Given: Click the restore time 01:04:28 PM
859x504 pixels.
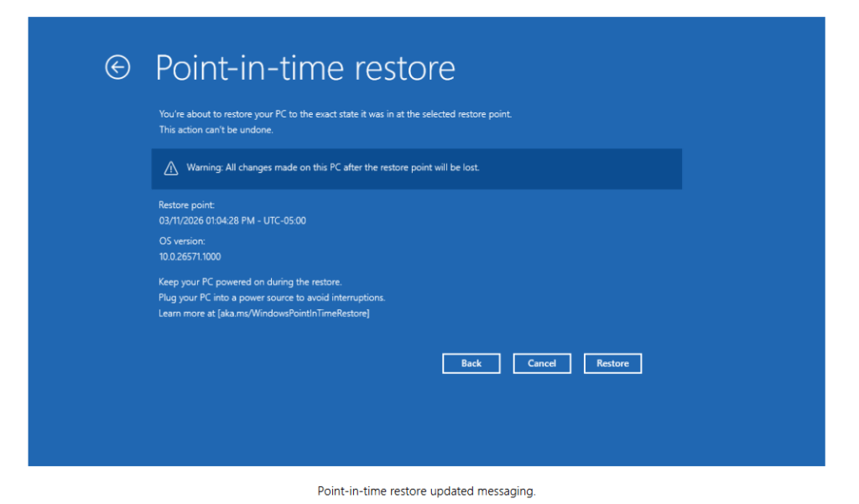Looking at the screenshot, I should [232, 221].
